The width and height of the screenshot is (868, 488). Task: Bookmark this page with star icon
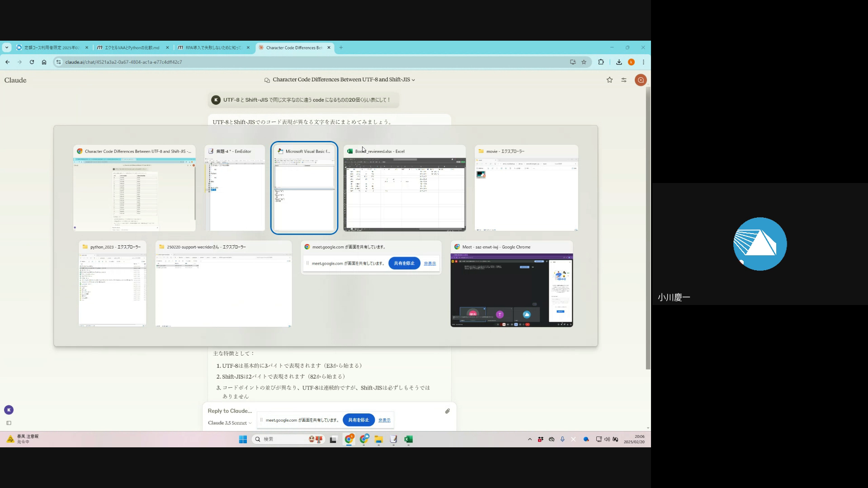point(584,62)
